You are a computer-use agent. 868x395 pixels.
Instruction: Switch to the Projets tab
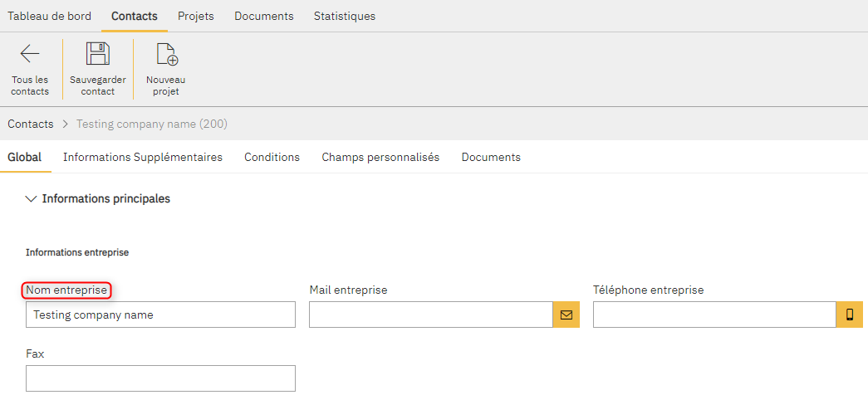(x=196, y=16)
